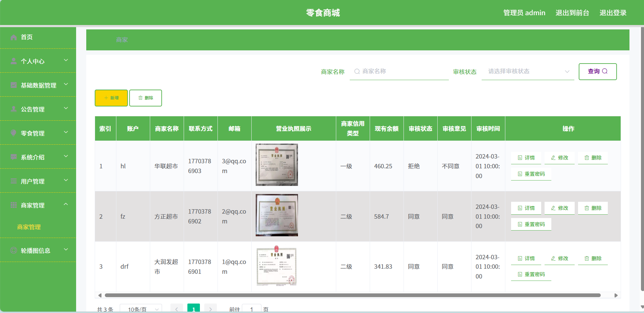Click the horizontal table scrollbar
The image size is (644, 313).
pos(352,295)
